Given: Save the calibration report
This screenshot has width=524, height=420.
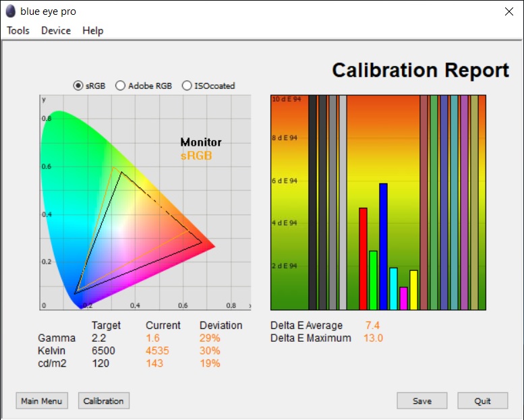Looking at the screenshot, I should (422, 400).
